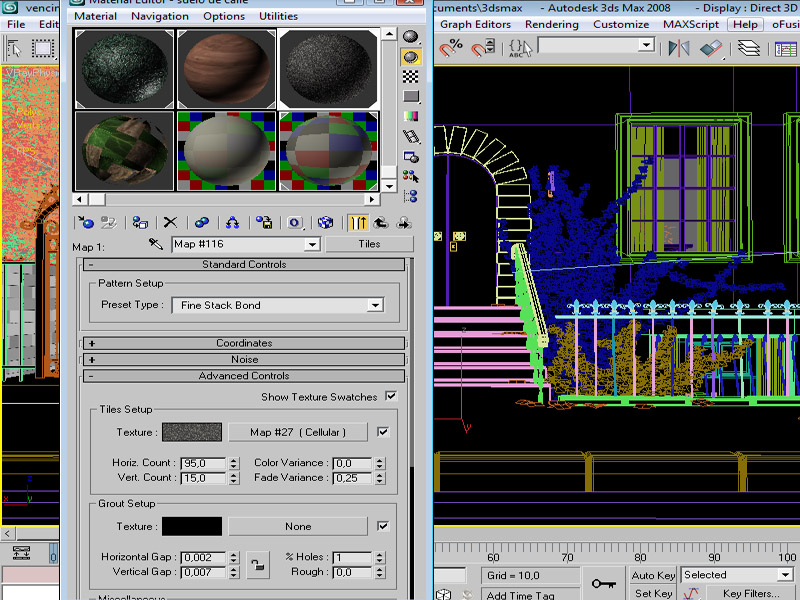Click Set Key button

[x=653, y=593]
